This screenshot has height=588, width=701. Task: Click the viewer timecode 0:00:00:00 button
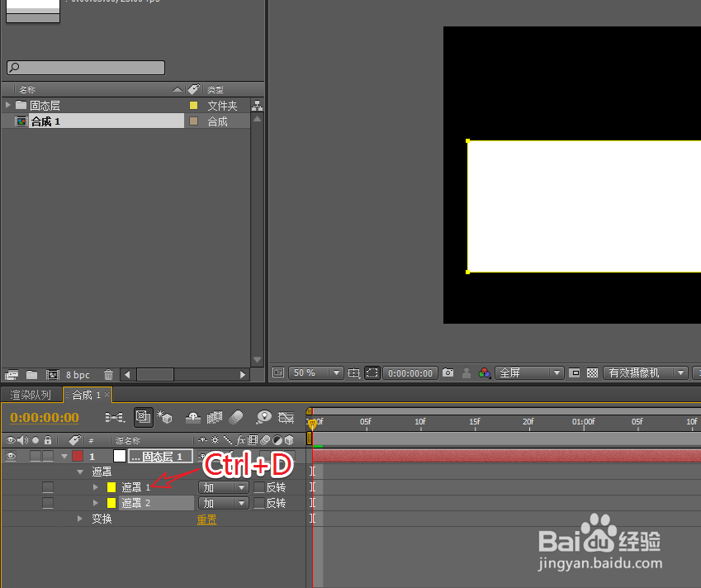point(410,373)
